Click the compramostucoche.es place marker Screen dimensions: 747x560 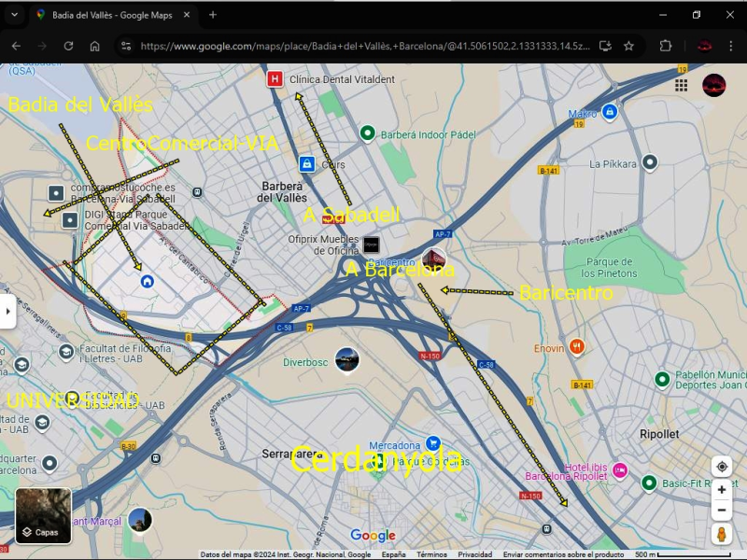pos(56,193)
